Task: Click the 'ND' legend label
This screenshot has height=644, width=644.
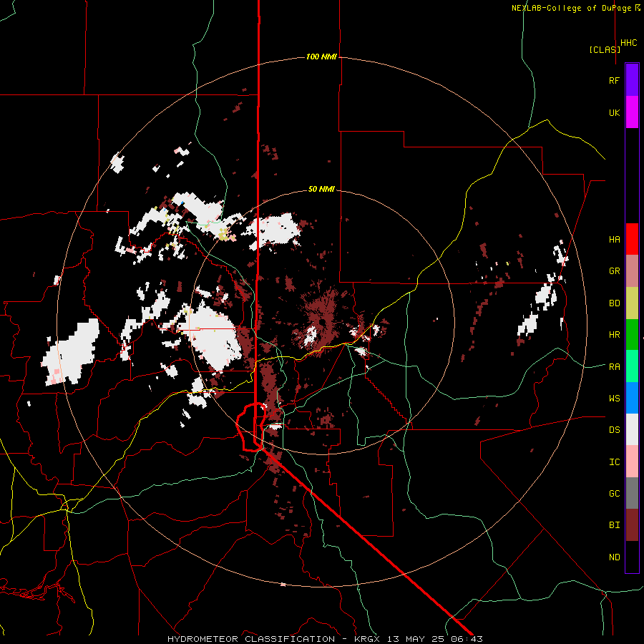Action: [614, 557]
